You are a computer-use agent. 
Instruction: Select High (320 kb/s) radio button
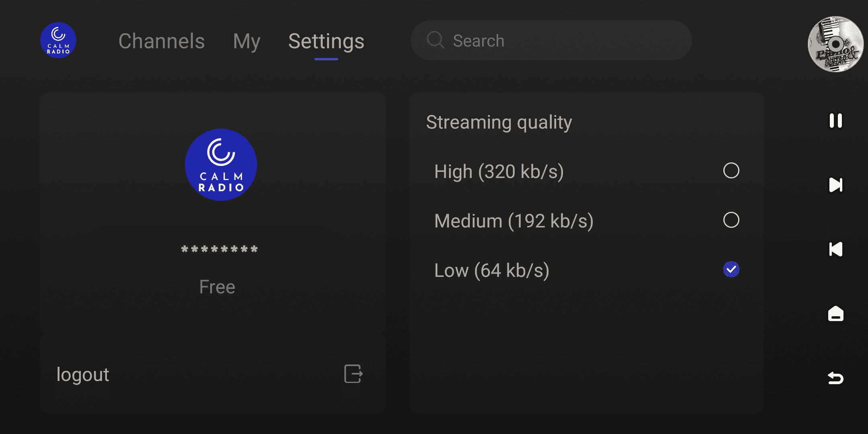click(x=731, y=170)
